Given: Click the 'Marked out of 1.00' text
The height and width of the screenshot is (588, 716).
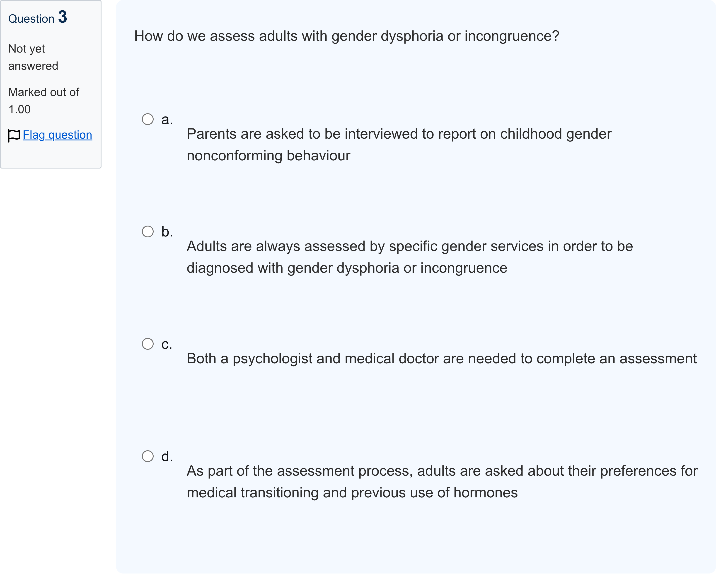Looking at the screenshot, I should tap(43, 101).
